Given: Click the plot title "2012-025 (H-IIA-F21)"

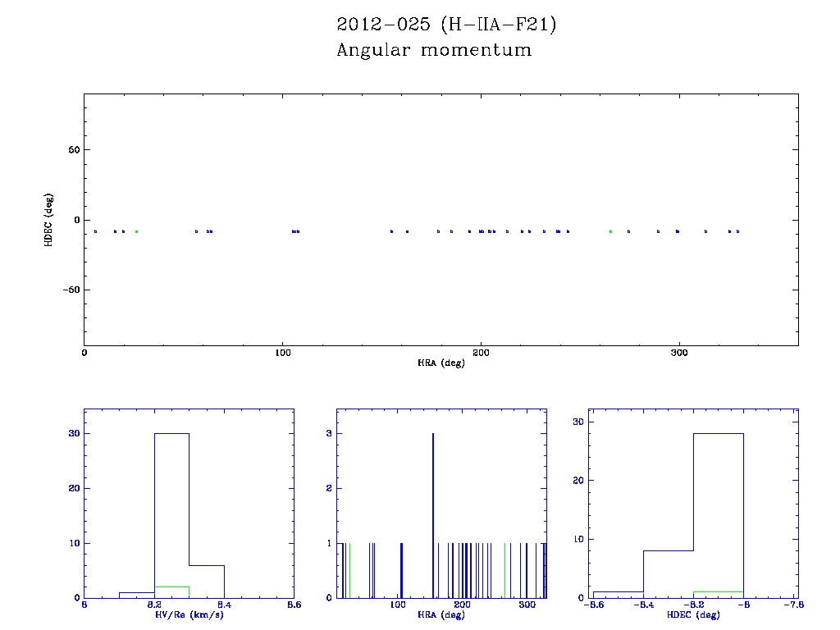Looking at the screenshot, I should (x=446, y=25).
